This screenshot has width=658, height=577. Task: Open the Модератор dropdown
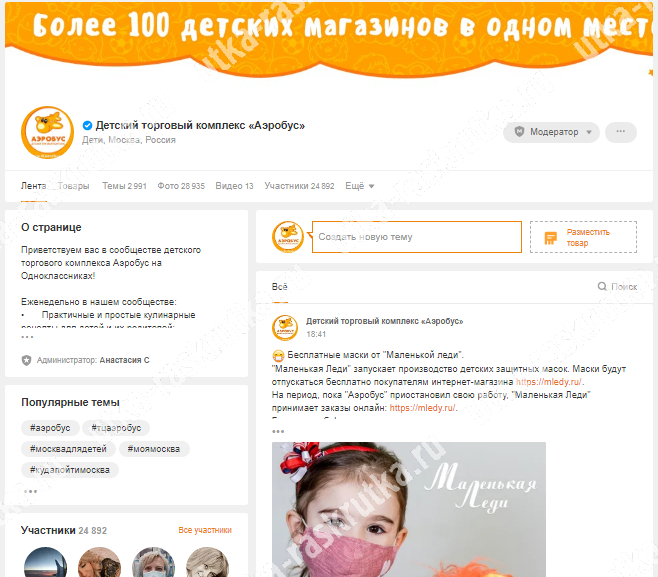[551, 132]
